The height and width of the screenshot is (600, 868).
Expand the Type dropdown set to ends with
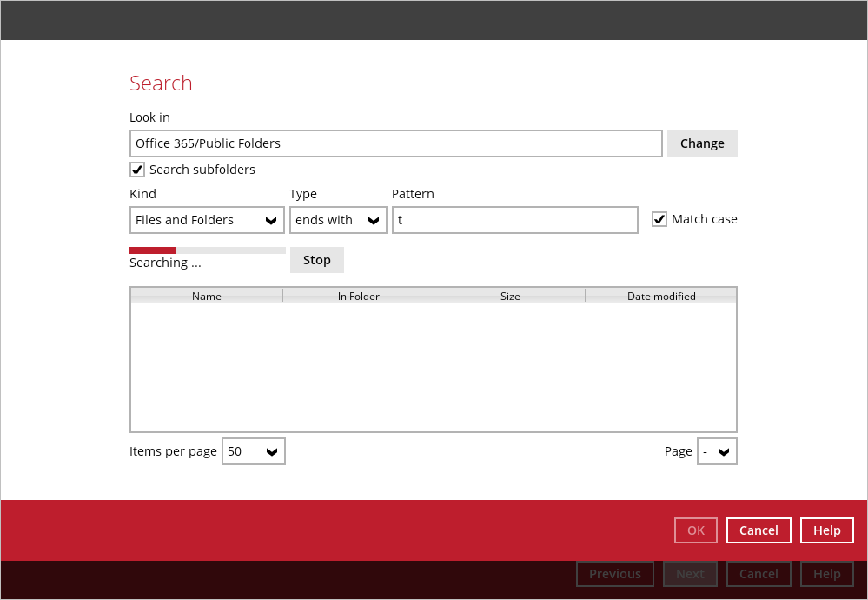(x=338, y=220)
